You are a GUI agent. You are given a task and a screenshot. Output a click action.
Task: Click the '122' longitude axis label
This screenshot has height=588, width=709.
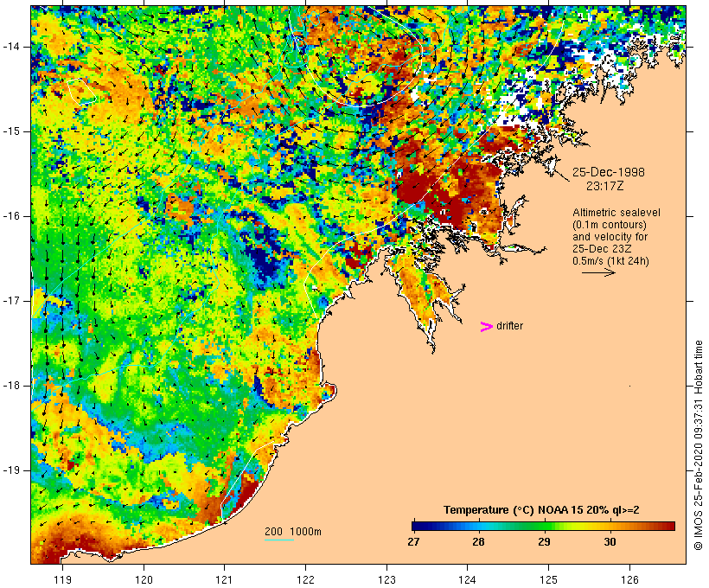point(306,579)
